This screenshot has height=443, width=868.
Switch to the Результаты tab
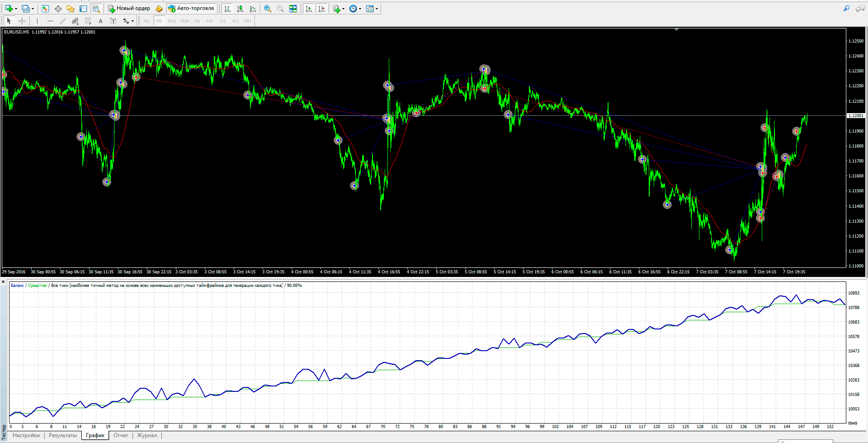point(63,435)
